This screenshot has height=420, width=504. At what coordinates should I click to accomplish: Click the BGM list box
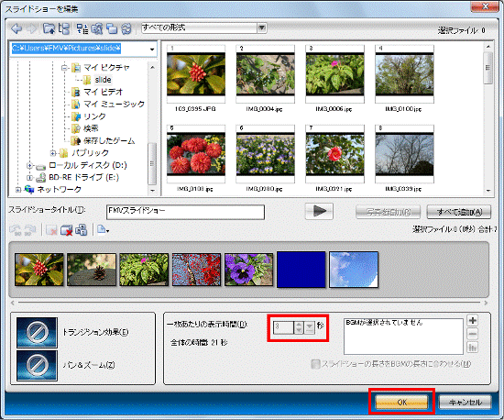click(x=403, y=336)
